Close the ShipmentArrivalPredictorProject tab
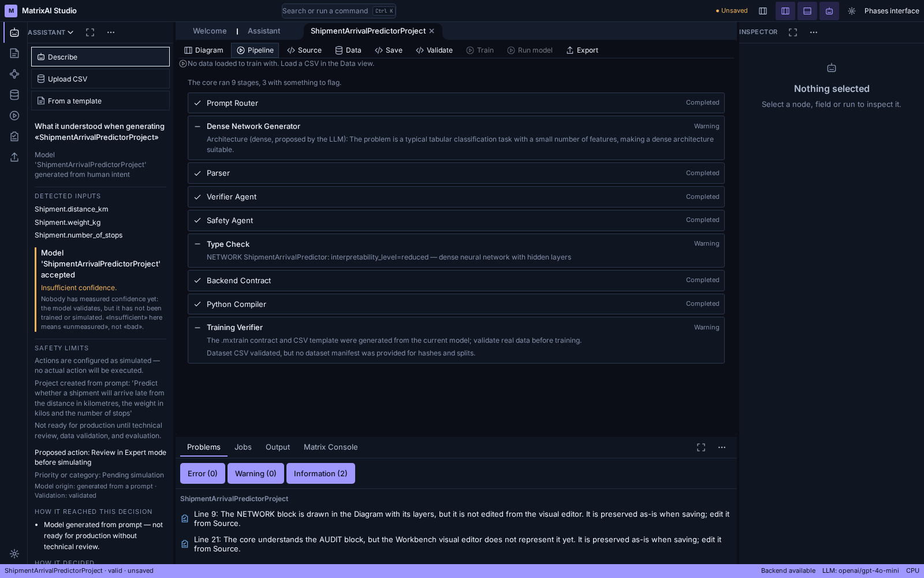 [431, 31]
